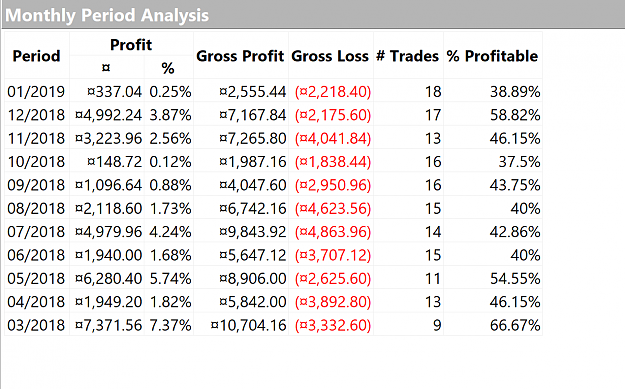Click the Gross Loss column header
625x389 pixels.
click(330, 56)
